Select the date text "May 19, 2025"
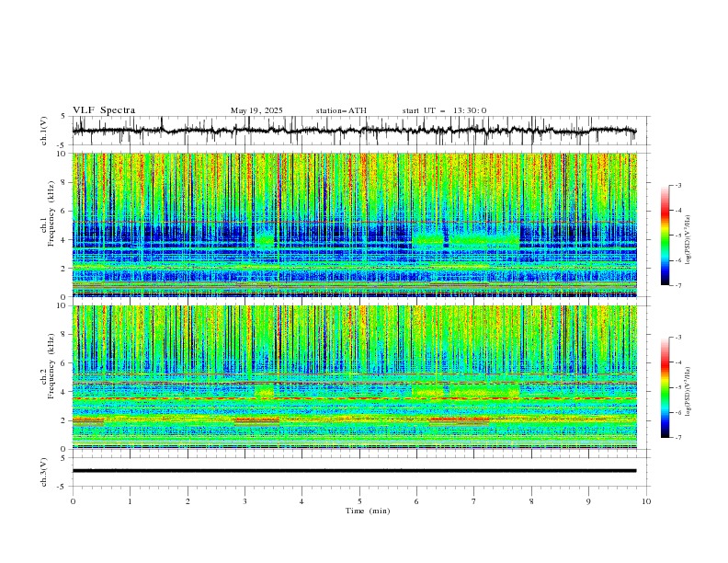728x563 pixels. click(256, 110)
